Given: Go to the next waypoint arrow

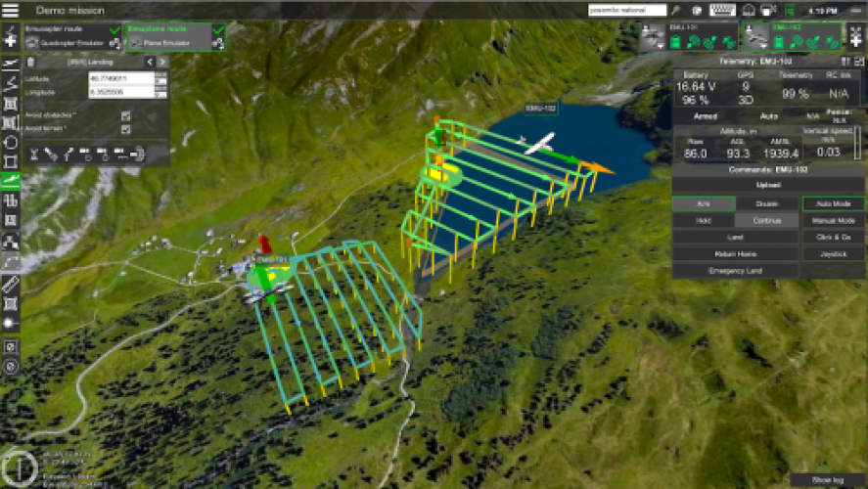Looking at the screenshot, I should click(x=162, y=62).
